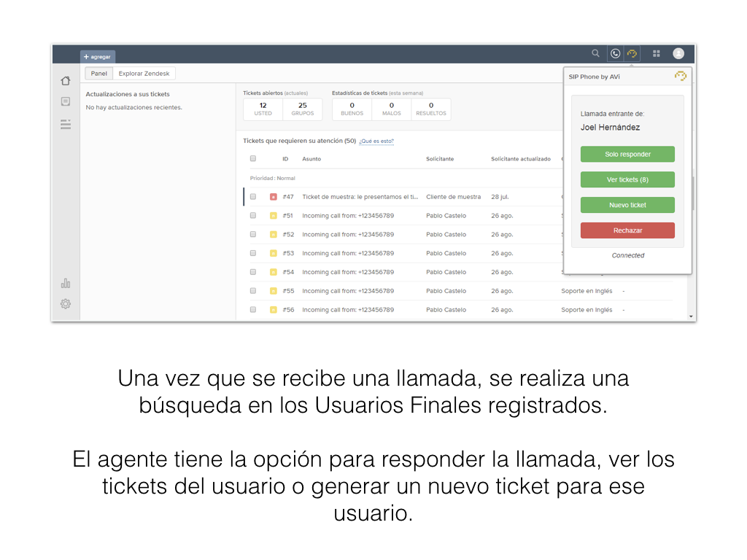The height and width of the screenshot is (560, 747).
Task: Open the Reporting bar chart icon
Action: [66, 283]
